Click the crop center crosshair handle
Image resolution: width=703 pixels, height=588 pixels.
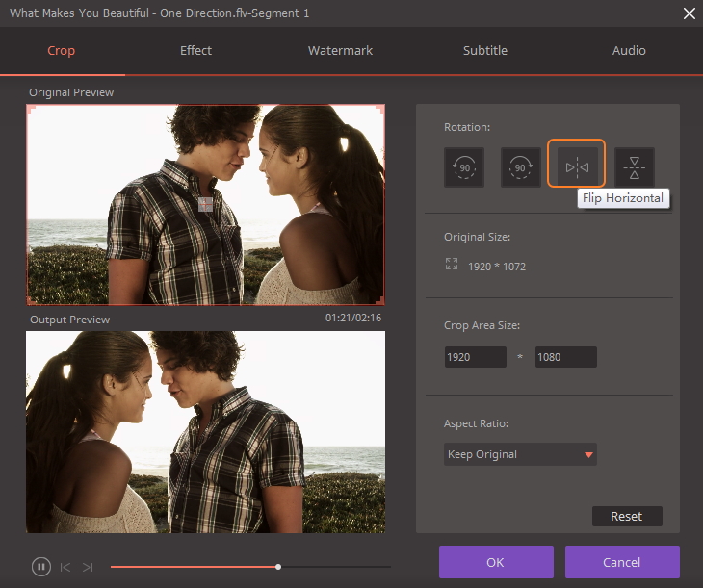coord(205,204)
